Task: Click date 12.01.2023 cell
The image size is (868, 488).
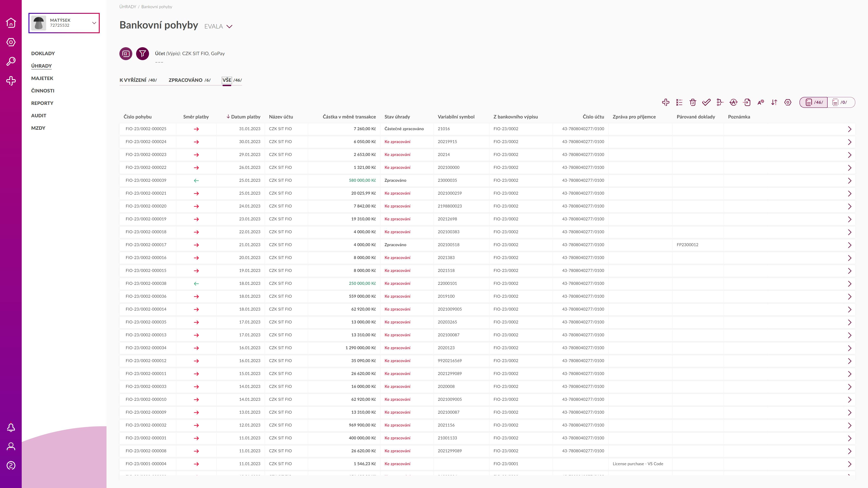Action: coord(250,425)
